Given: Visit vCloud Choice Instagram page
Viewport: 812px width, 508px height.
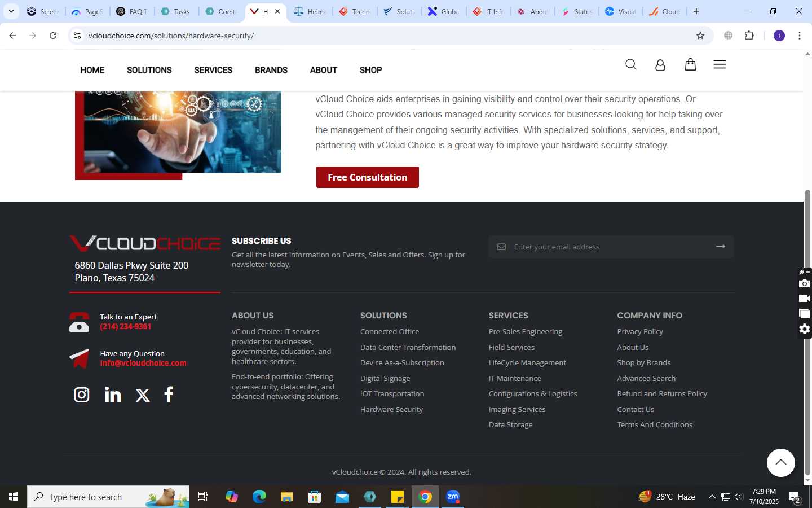Looking at the screenshot, I should pos(82,395).
